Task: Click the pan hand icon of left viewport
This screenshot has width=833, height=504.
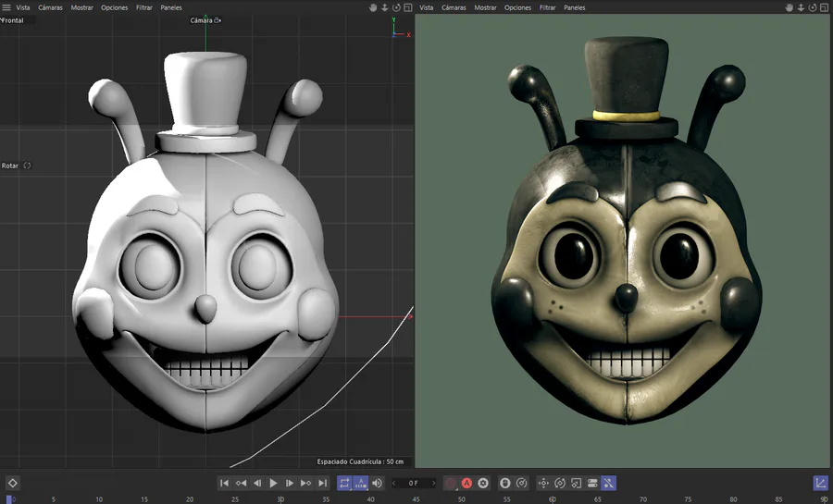Action: 374,7
